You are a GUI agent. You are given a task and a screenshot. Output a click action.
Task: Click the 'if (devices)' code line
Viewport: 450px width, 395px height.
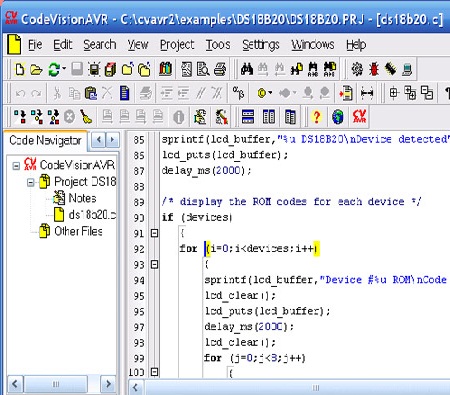[x=197, y=218]
